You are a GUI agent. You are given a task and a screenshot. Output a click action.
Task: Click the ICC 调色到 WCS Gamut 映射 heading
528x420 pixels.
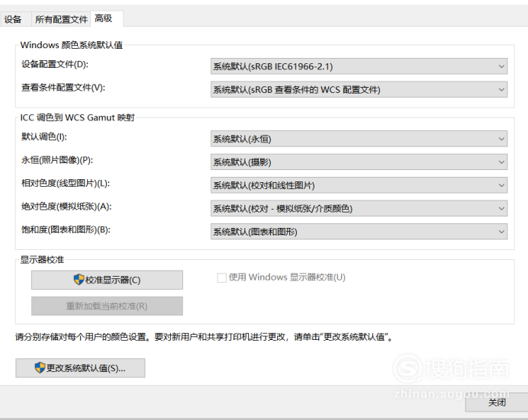click(78, 117)
